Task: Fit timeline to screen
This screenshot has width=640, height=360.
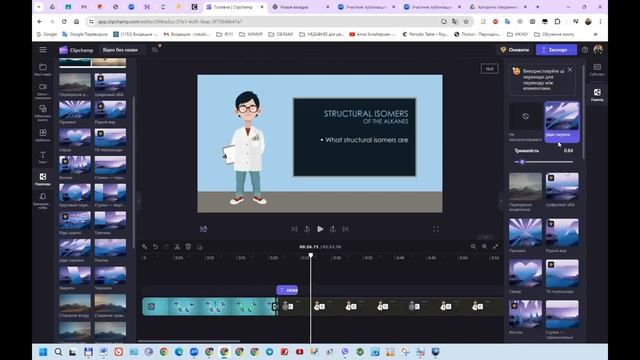Action: point(495,247)
